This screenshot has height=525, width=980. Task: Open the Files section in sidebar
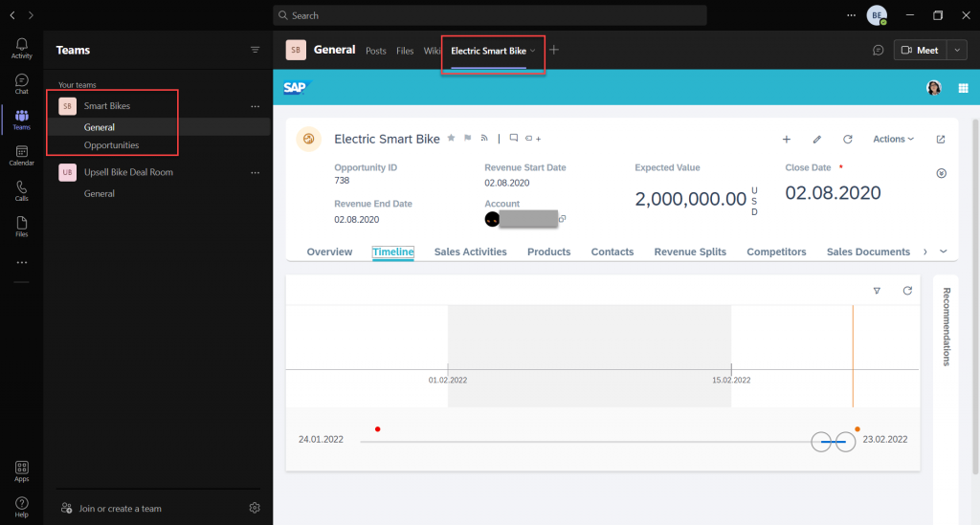tap(21, 227)
